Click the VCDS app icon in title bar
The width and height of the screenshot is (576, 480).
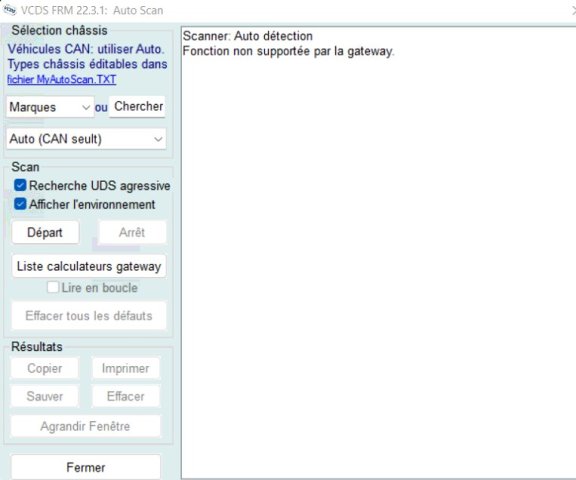[x=9, y=10]
